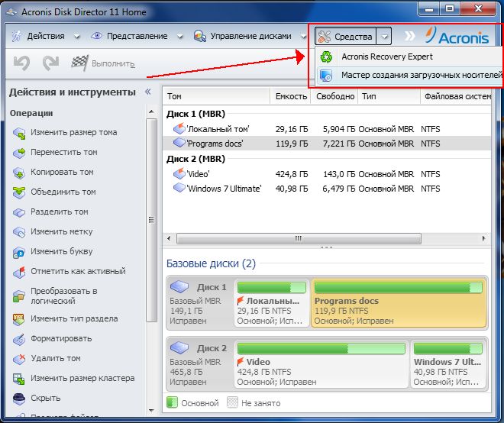
Task: Click the Redo arrow icon
Action: click(51, 63)
